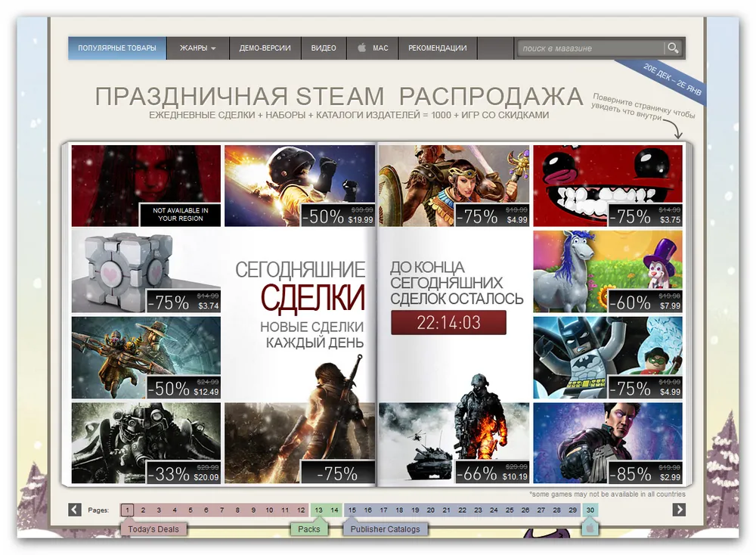Open the Battlefield soldier and tank deal
Viewport: 756px width, 555px height.
click(x=453, y=442)
